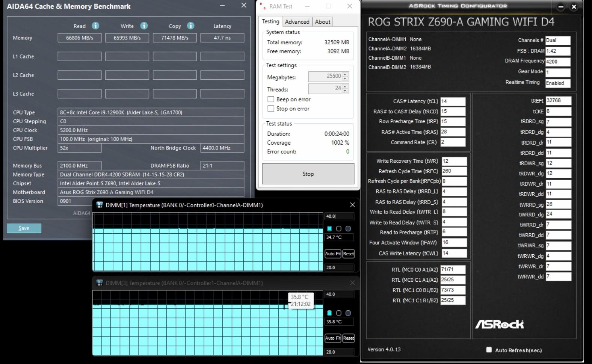Click the Memory Copy result 71478 MB/s
This screenshot has height=364, width=592.
point(175,38)
